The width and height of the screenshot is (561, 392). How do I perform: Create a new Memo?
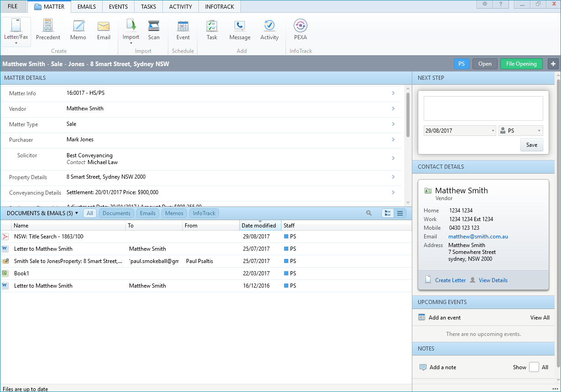tap(78, 29)
